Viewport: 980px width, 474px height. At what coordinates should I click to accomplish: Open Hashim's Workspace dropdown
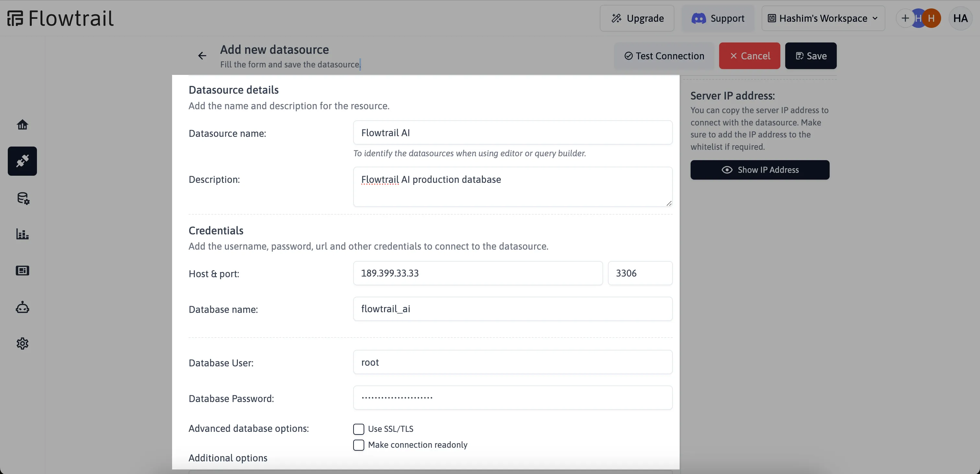point(823,18)
